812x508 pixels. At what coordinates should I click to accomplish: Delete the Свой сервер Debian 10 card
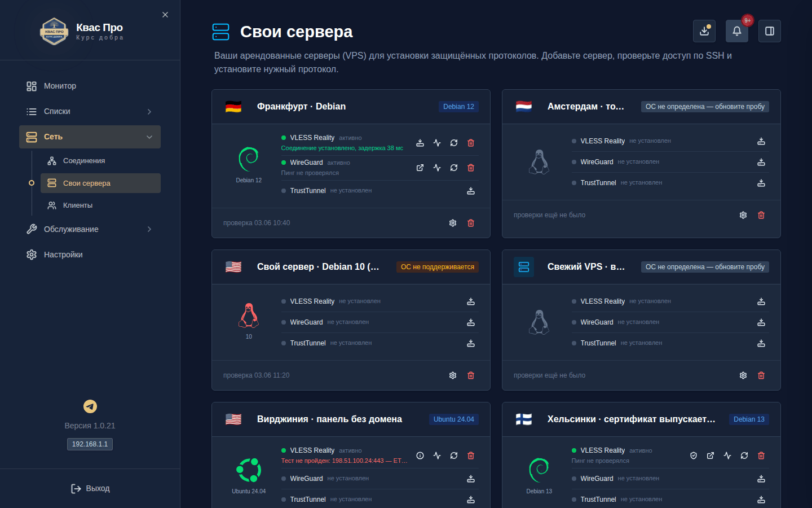(x=471, y=375)
